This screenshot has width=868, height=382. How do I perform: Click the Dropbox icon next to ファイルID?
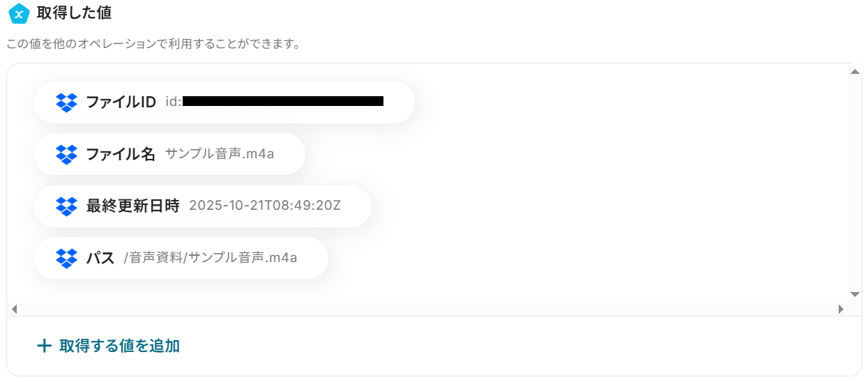pos(66,102)
